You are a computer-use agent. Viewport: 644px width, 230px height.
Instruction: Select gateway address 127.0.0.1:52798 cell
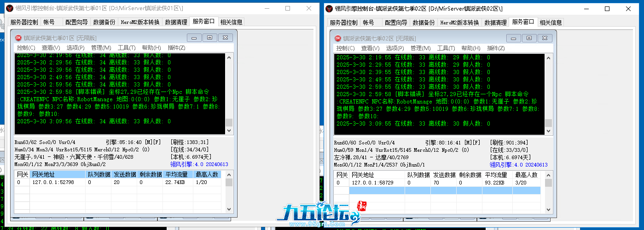[57, 182]
